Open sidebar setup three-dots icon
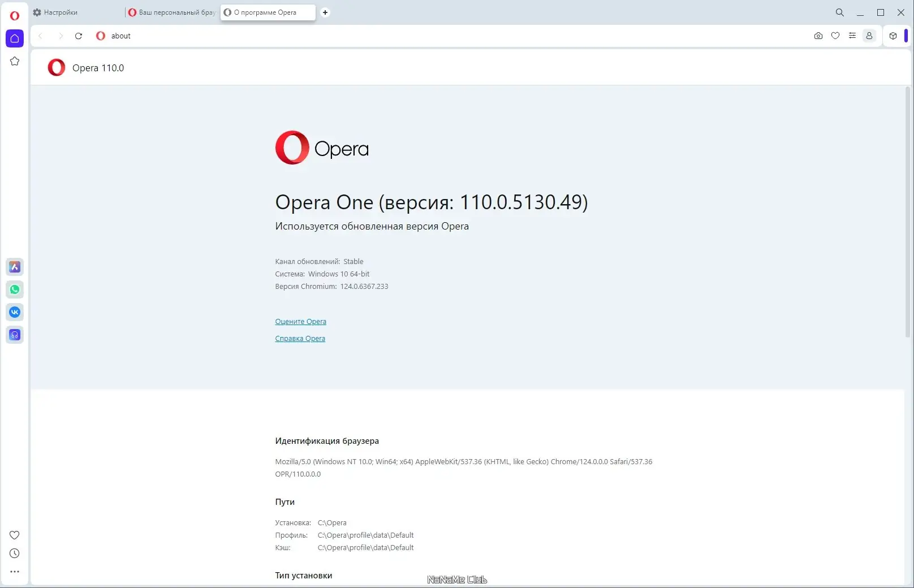The width and height of the screenshot is (914, 588). tap(15, 572)
